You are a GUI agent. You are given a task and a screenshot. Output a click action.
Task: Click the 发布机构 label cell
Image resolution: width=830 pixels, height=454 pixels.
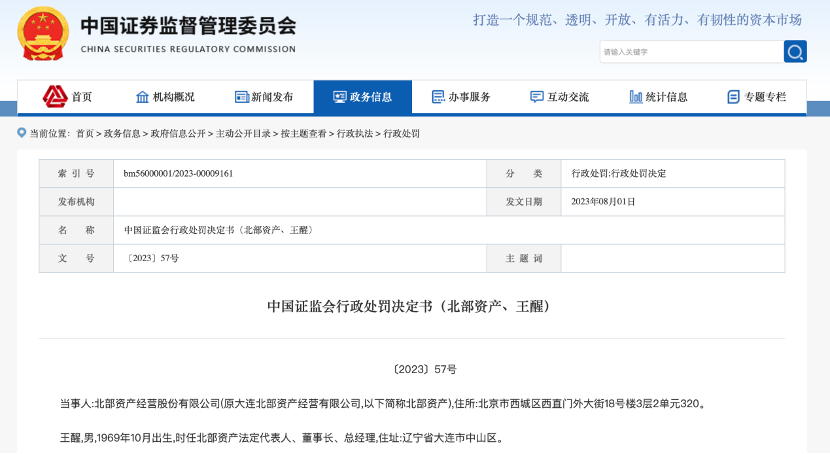[76, 202]
